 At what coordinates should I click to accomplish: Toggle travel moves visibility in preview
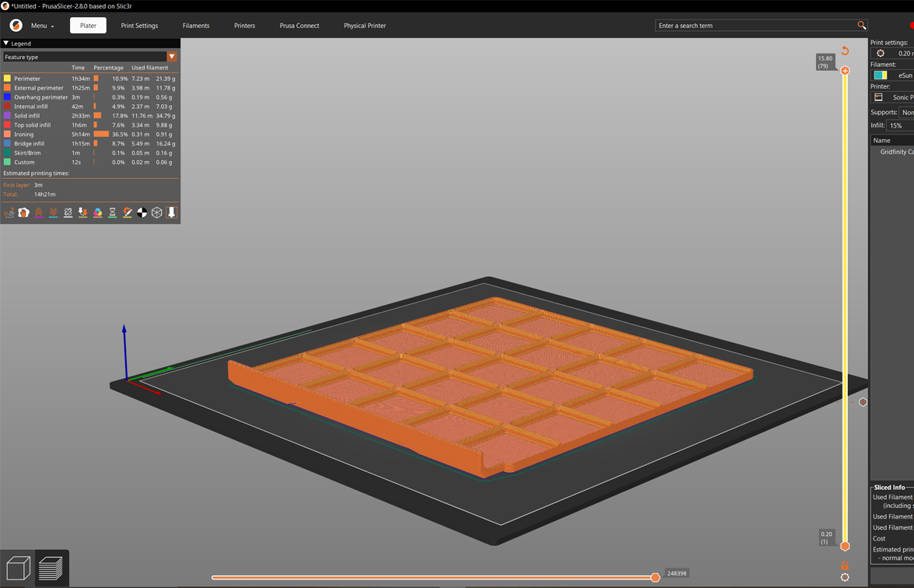pos(9,212)
